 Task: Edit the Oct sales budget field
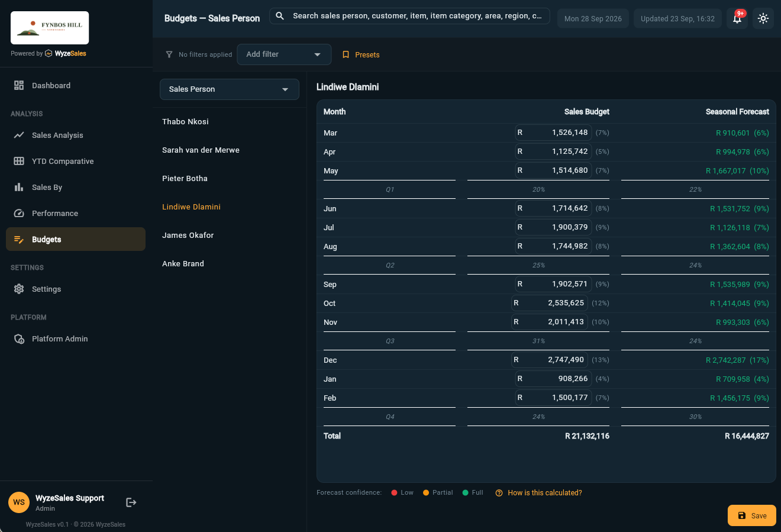[x=550, y=303]
